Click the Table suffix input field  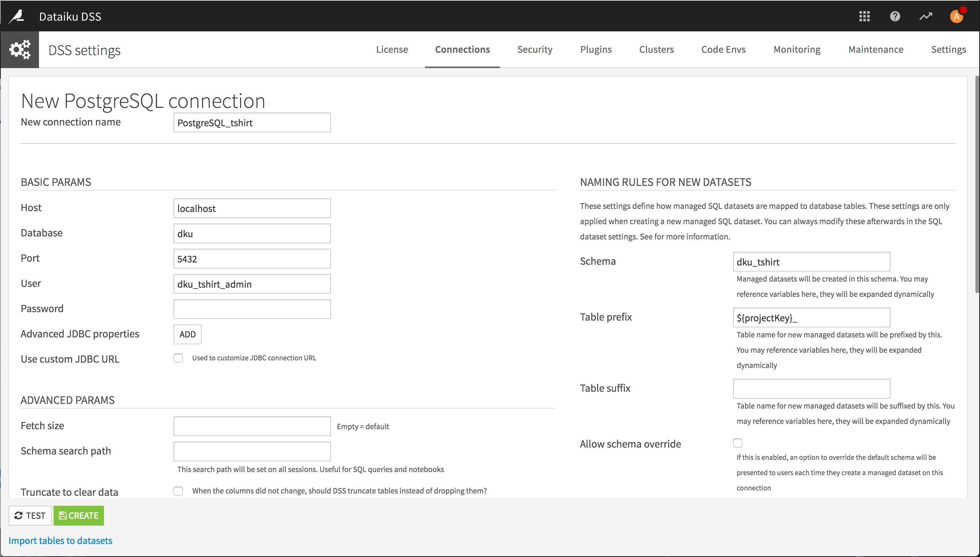point(811,388)
